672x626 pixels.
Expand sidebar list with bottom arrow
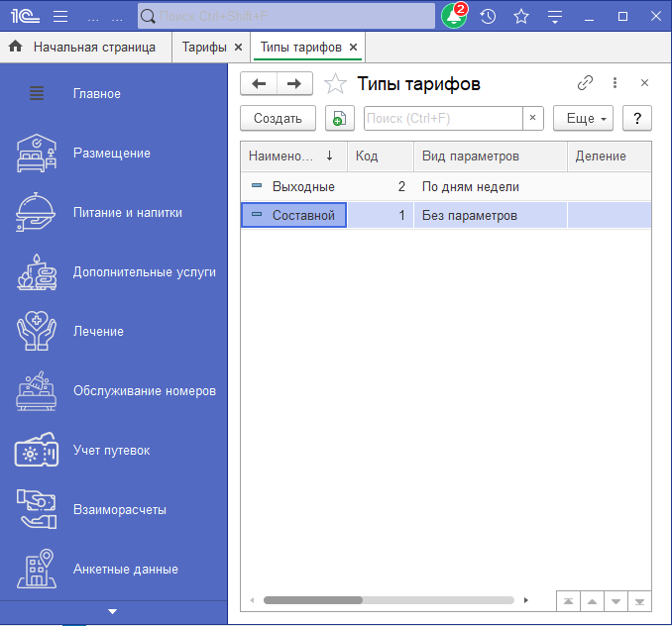113,612
